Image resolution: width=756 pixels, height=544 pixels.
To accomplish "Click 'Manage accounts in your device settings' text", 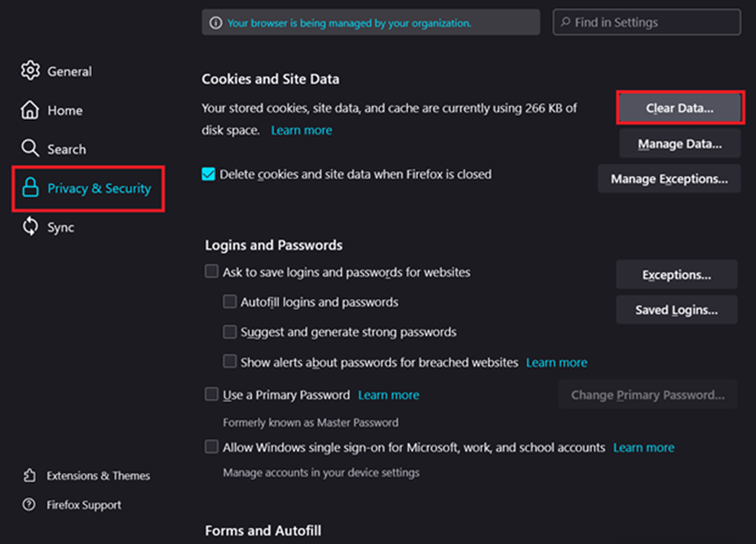I will (x=321, y=472).
